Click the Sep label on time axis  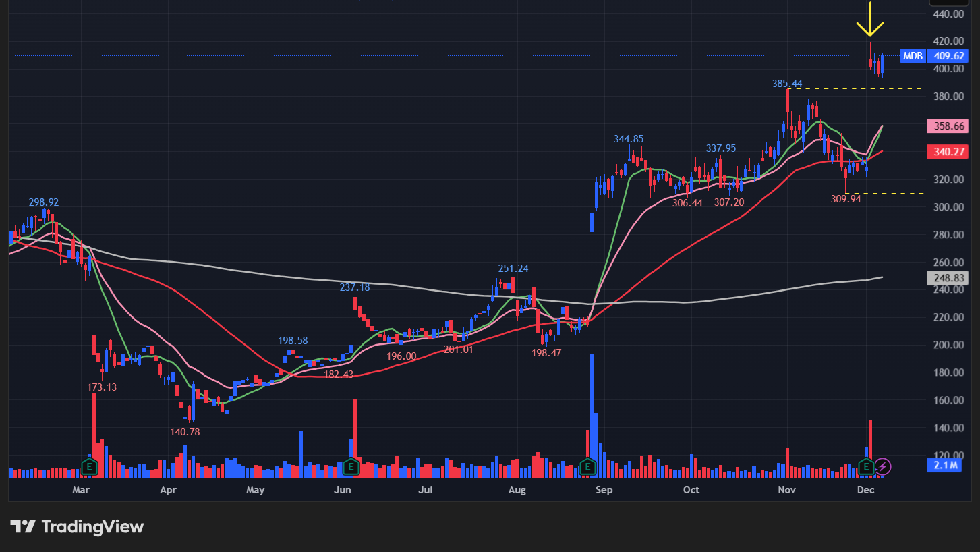click(x=604, y=489)
